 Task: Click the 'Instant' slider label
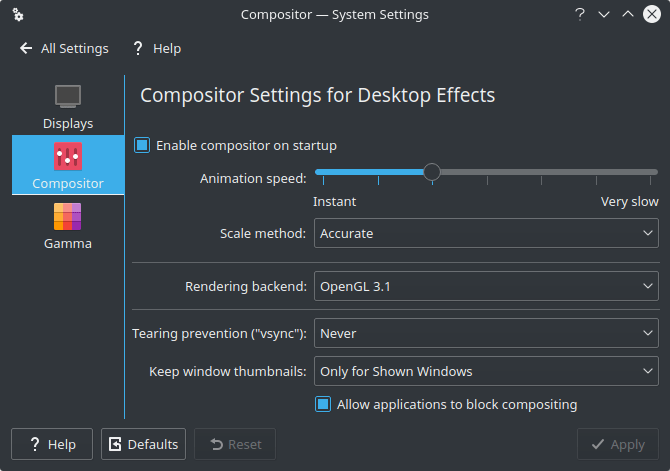(335, 202)
